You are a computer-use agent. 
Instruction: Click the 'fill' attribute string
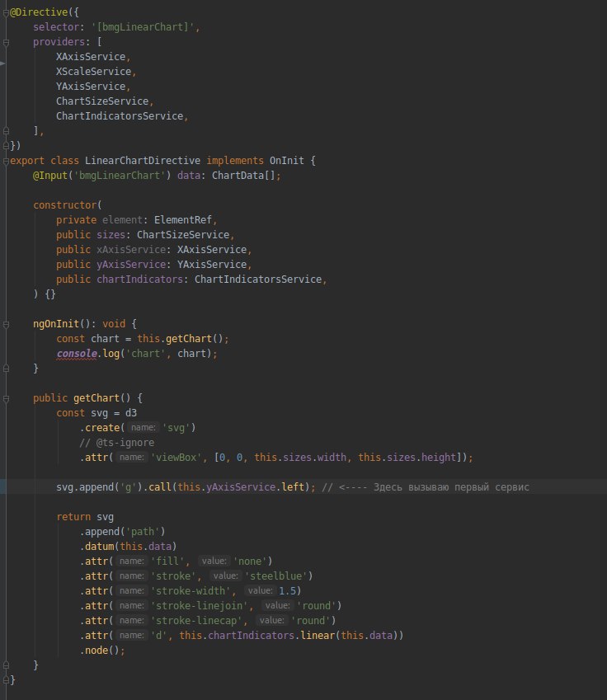[x=167, y=561]
